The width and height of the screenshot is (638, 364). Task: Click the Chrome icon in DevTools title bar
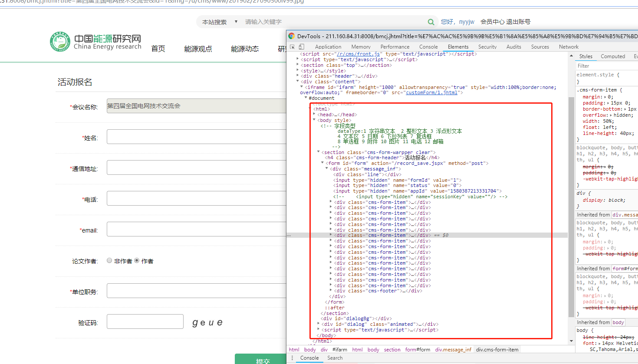click(292, 36)
